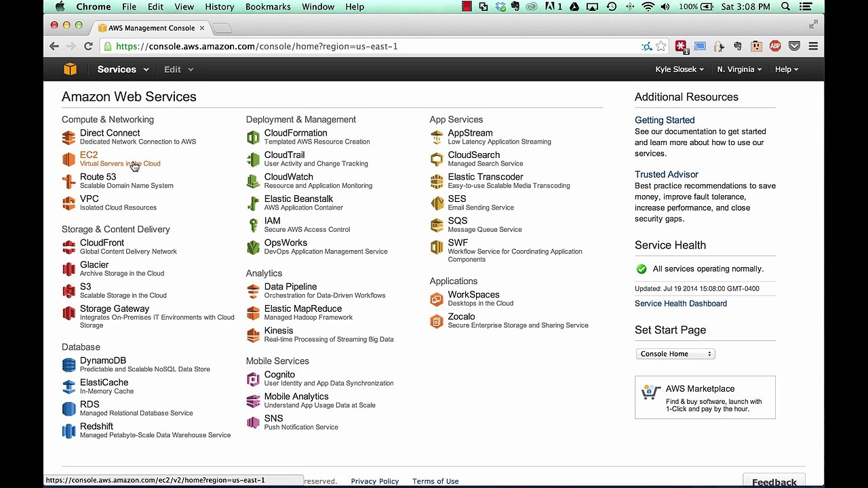868x488 pixels.
Task: Click the Elastic MapReduce icon
Action: [253, 313]
